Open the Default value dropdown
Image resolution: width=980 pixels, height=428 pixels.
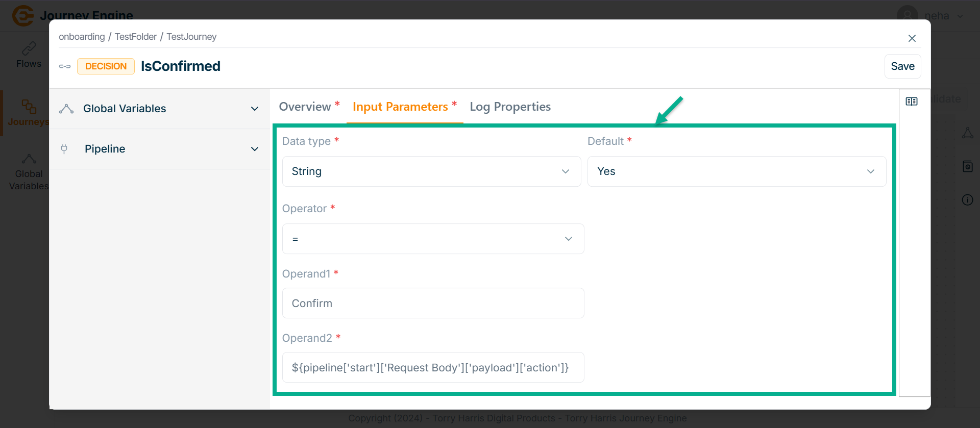737,171
